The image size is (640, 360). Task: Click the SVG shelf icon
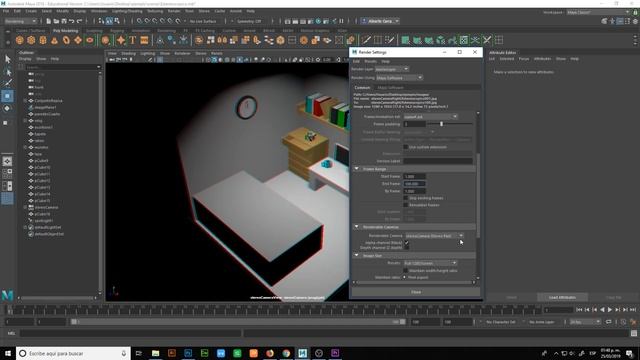(x=144, y=40)
